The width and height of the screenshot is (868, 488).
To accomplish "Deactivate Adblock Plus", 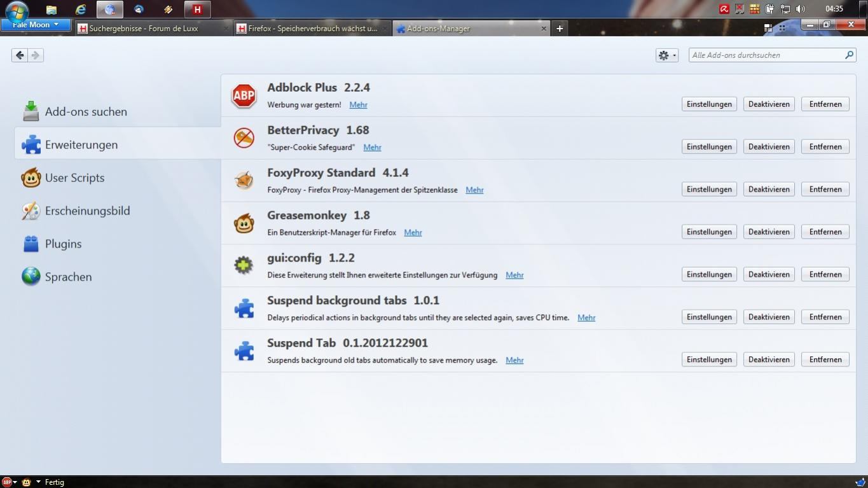I will point(769,104).
